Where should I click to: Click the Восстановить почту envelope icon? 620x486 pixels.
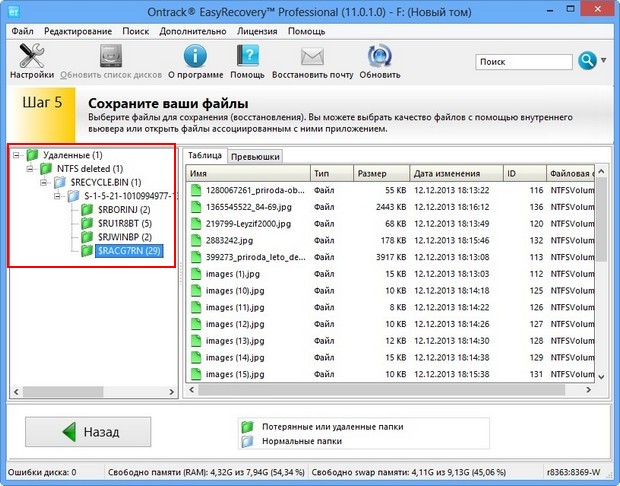[312, 56]
